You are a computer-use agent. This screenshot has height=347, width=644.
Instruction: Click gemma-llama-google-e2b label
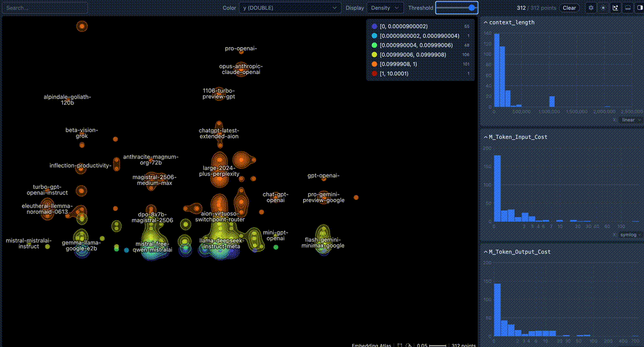[82, 245]
